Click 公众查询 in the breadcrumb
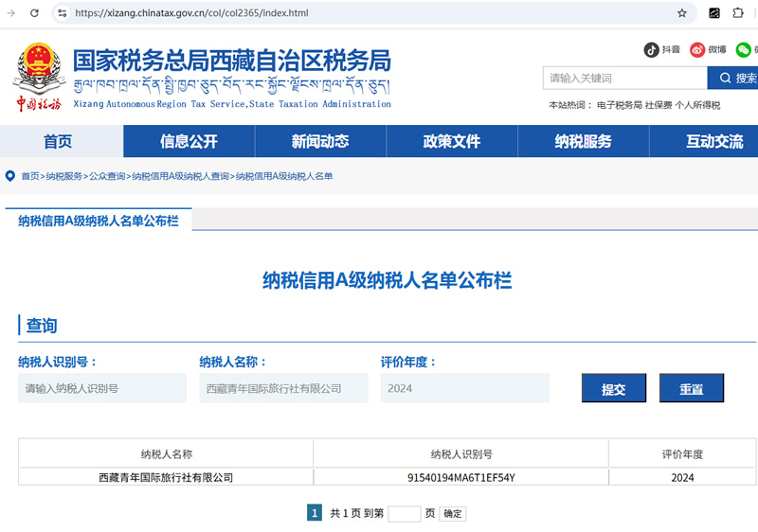Viewport: 758px width, 532px height. tap(107, 176)
